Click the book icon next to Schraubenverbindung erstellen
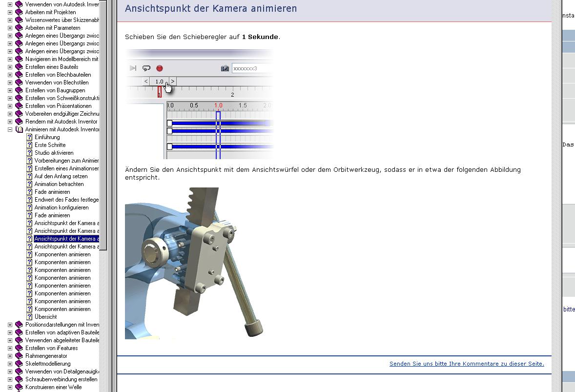 coord(19,379)
